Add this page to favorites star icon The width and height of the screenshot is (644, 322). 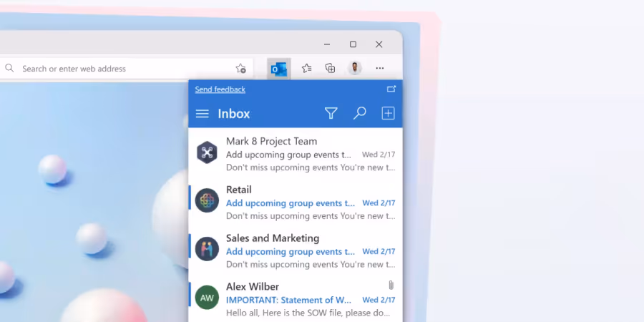[240, 69]
